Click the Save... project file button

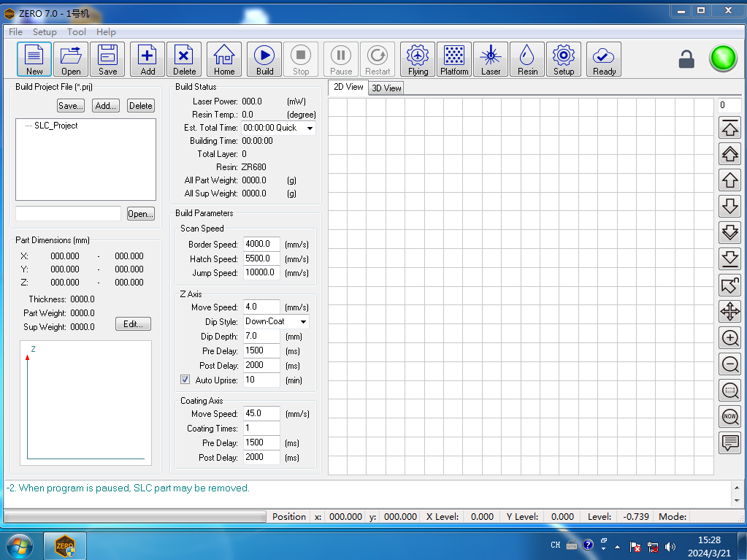click(x=71, y=106)
